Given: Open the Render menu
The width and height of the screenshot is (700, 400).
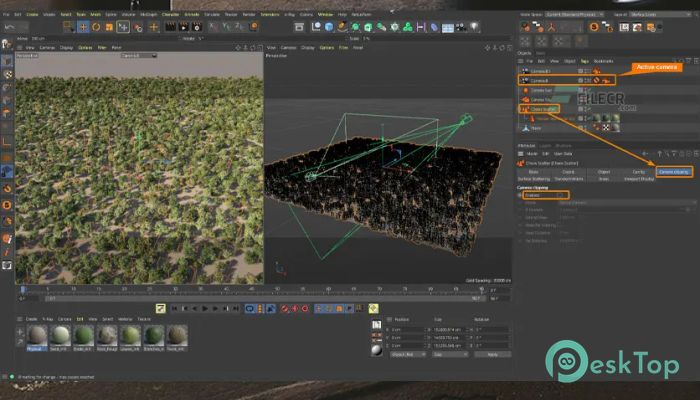Looking at the screenshot, I should pos(249,14).
